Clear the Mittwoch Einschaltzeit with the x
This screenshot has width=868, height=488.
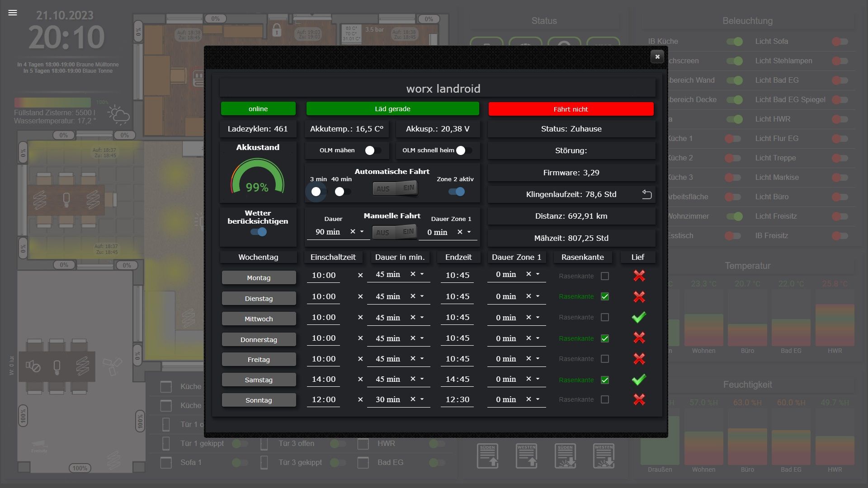tap(360, 317)
